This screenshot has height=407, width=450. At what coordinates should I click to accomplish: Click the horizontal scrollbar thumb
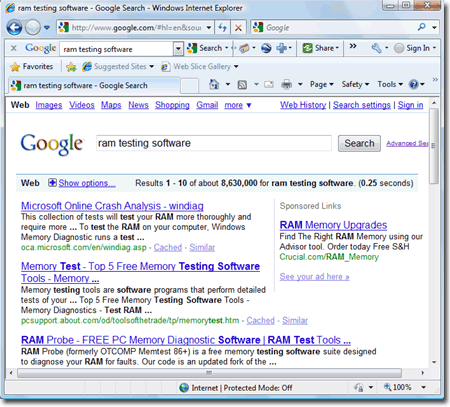tap(209, 373)
